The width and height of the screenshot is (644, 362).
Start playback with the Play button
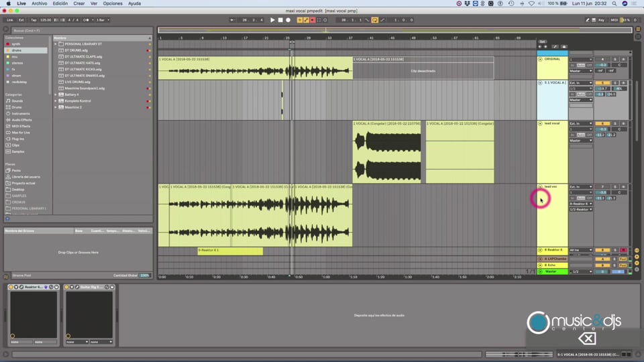click(272, 19)
